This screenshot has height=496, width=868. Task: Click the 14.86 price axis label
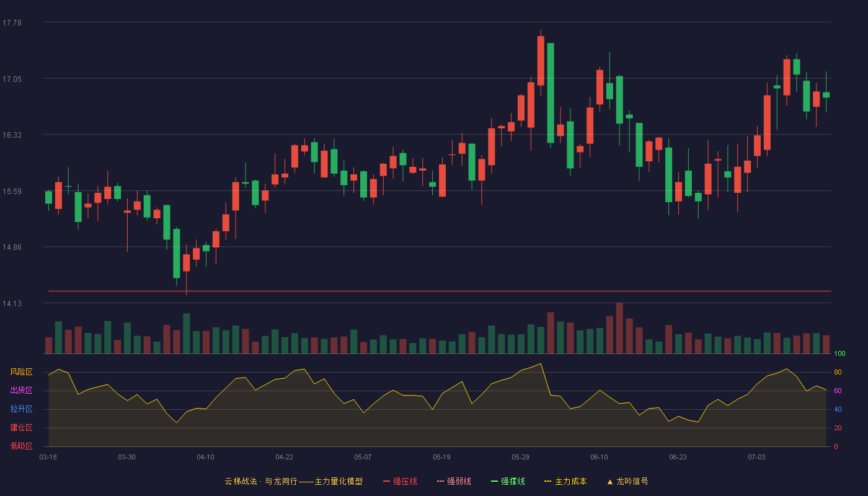[12, 247]
